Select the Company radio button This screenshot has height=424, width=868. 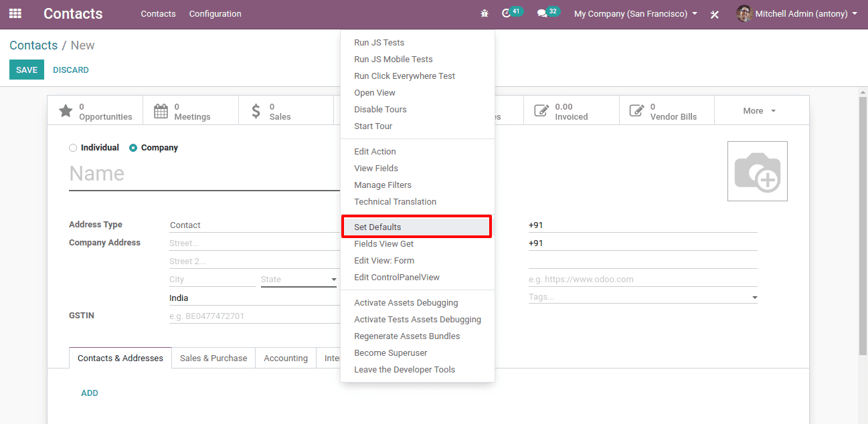[133, 148]
